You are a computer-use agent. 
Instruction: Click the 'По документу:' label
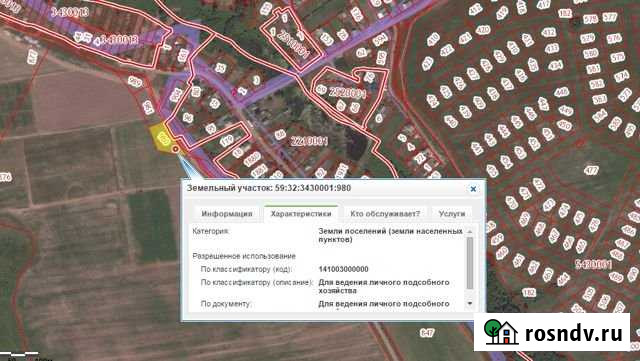(226, 304)
